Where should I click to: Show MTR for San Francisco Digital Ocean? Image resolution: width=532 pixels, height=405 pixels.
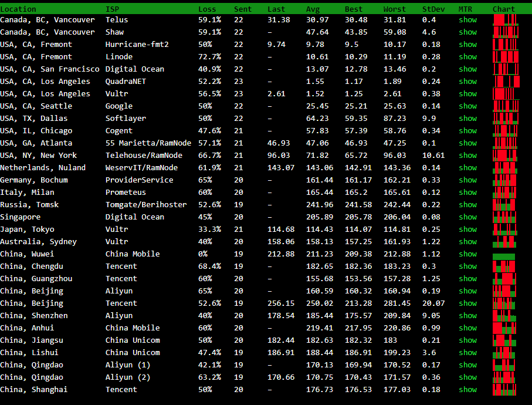(x=467, y=69)
